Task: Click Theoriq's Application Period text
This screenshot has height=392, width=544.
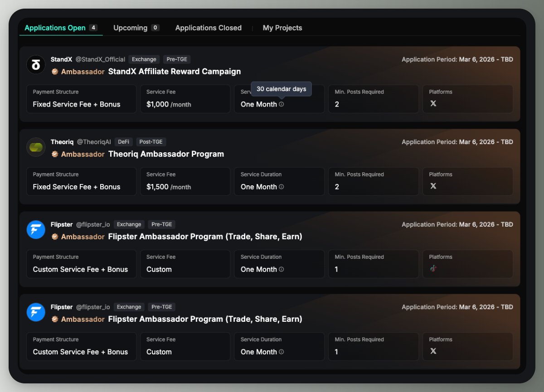Action: [457, 142]
